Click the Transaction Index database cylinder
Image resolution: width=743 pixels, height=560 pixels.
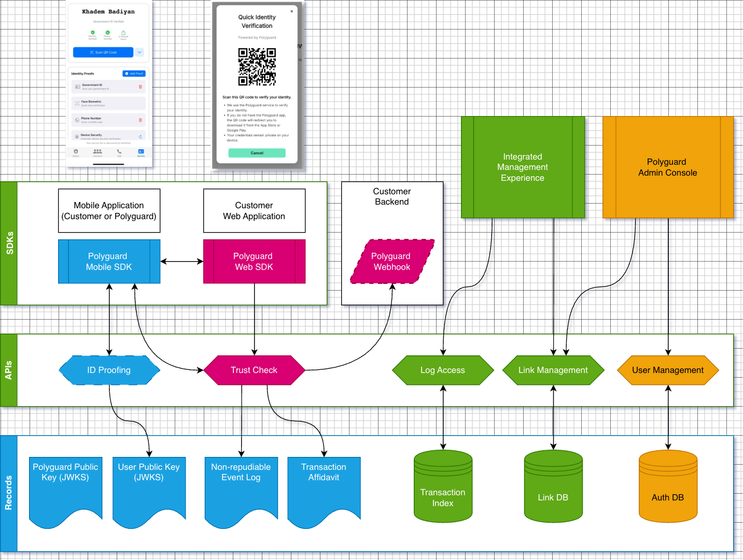tap(443, 487)
